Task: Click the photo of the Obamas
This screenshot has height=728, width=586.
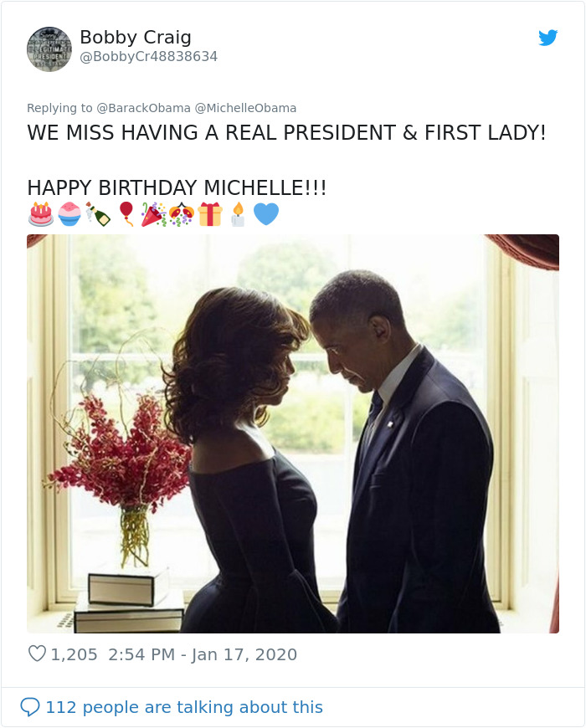Action: [293, 431]
